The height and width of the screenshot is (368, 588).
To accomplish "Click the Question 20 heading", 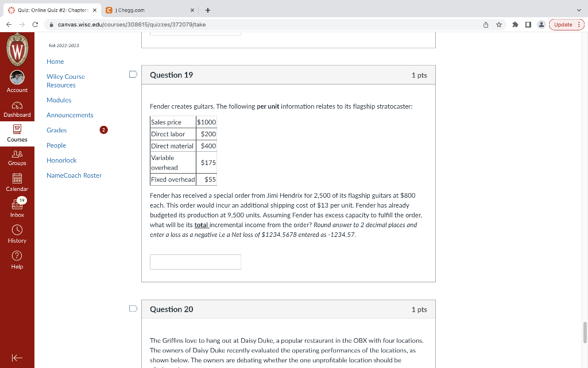I will (x=171, y=309).
